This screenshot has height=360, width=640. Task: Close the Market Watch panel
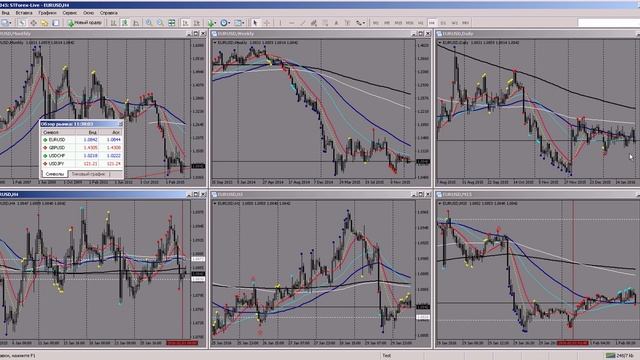click(x=120, y=124)
